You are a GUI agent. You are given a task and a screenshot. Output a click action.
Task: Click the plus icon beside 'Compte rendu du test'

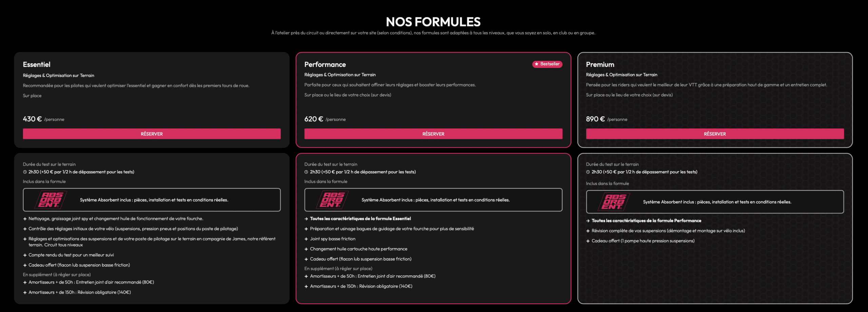[25, 255]
